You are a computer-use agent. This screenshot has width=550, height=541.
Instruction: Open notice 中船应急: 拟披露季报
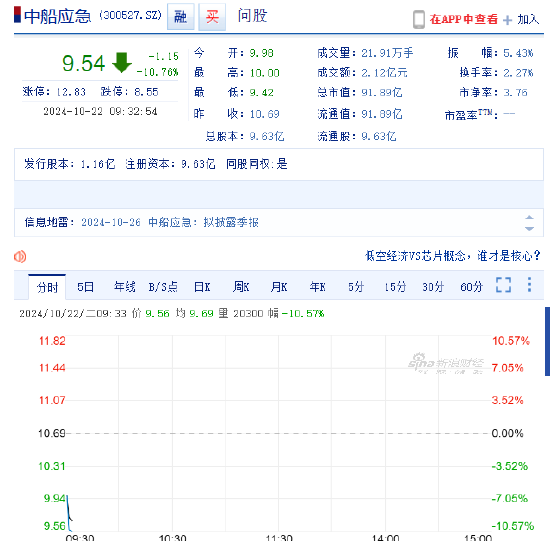tap(203, 222)
